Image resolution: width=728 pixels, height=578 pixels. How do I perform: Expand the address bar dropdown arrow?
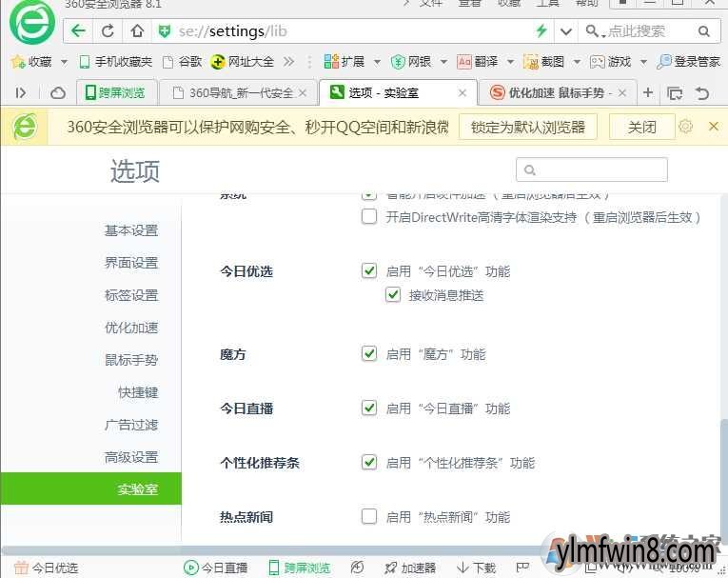[x=565, y=31]
